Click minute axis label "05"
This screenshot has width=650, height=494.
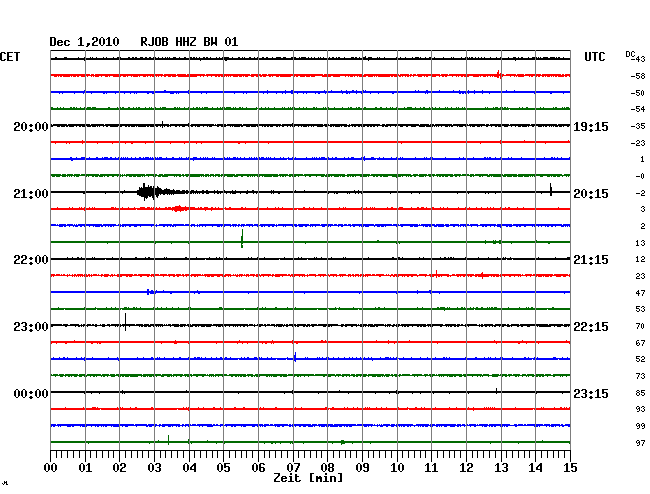[x=223, y=467]
